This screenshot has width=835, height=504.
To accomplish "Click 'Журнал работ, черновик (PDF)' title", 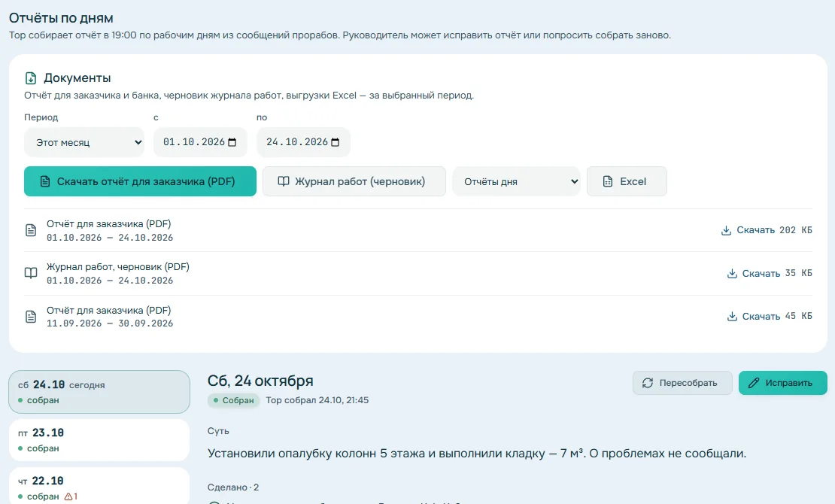I will pyautogui.click(x=117, y=267).
